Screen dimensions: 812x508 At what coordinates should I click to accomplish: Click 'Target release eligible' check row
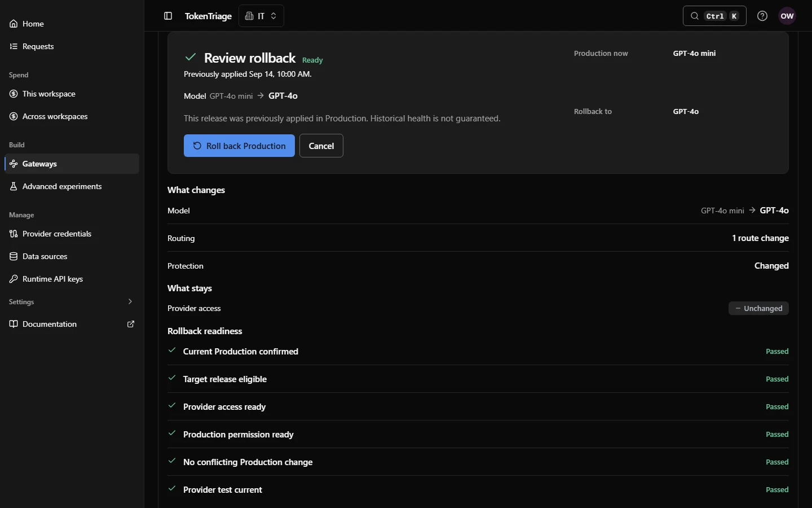tap(478, 379)
